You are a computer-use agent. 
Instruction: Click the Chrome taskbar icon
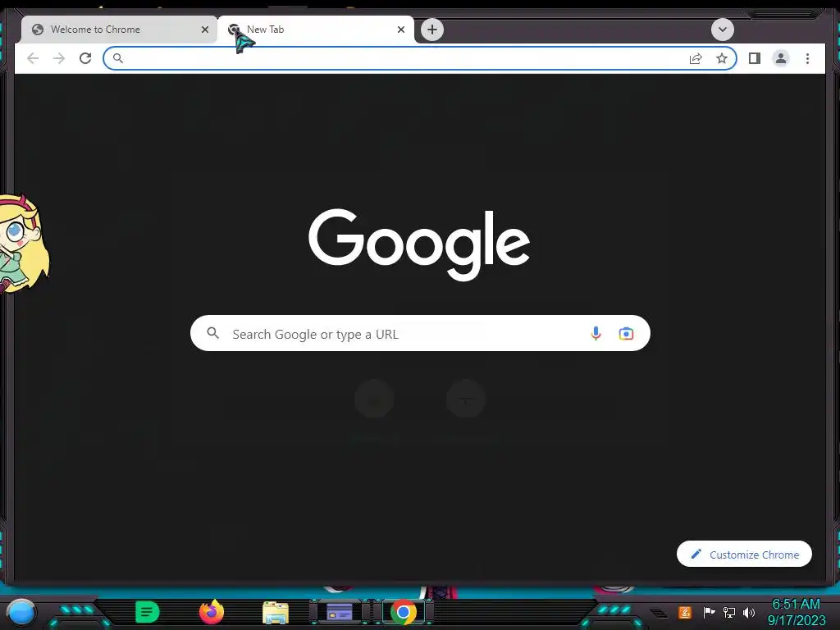coord(404,612)
